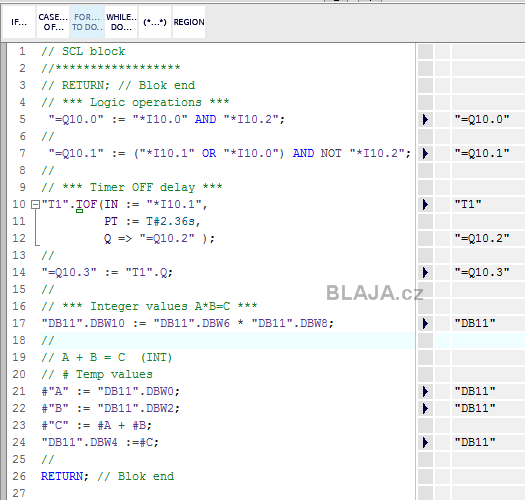Click "DB11".DBW0 on line 21
Viewport: 525px width, 500px height.
[x=136, y=391]
